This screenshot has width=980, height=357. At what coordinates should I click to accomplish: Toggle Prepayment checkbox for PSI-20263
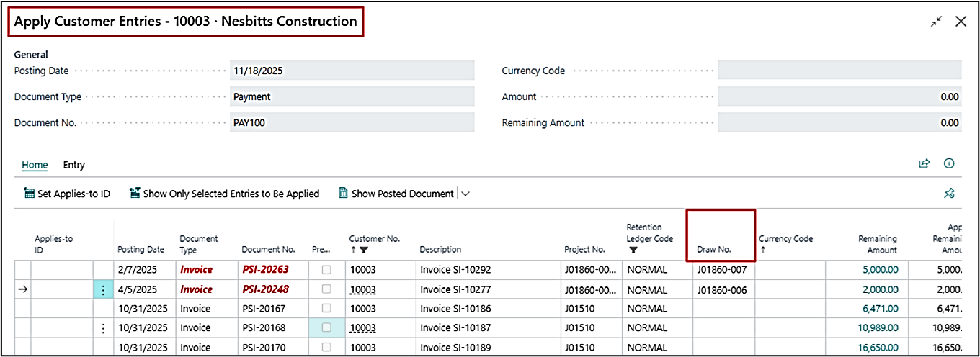(x=327, y=270)
